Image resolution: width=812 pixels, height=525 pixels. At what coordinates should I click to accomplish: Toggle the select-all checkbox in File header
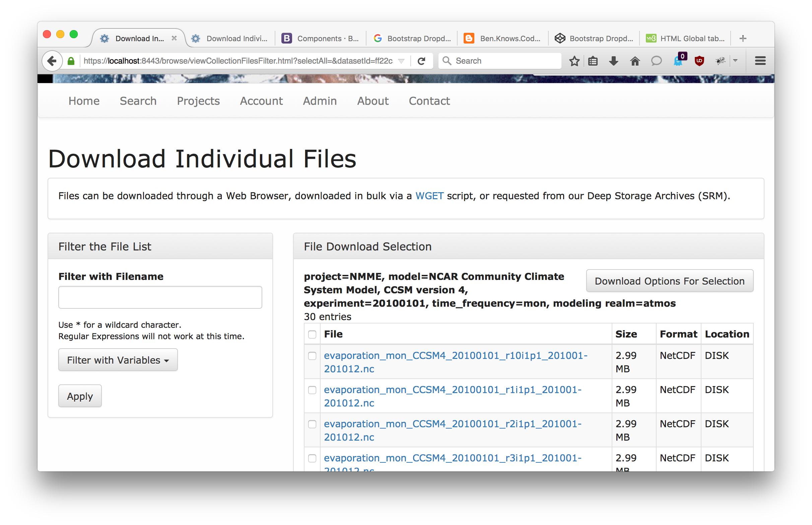[x=312, y=334]
